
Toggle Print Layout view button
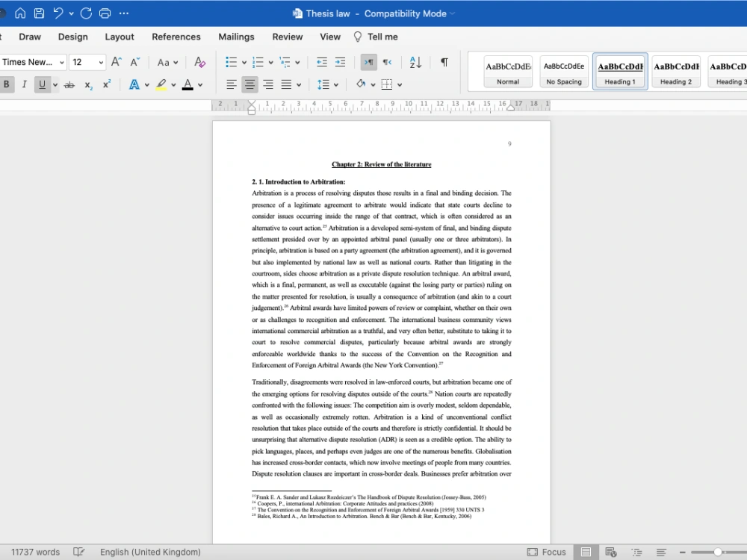pos(586,552)
